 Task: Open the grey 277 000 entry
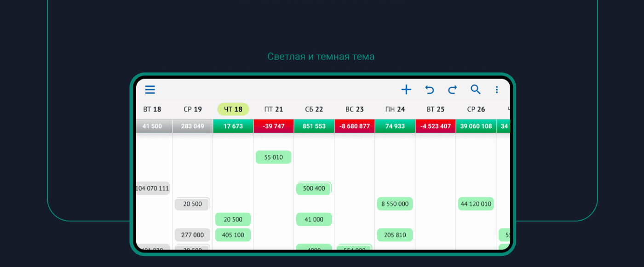coord(192,235)
